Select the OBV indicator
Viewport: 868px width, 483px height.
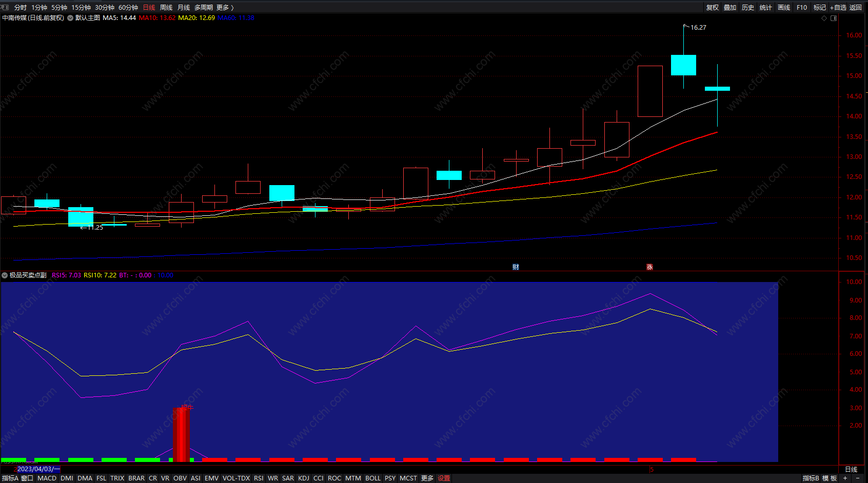tap(180, 478)
